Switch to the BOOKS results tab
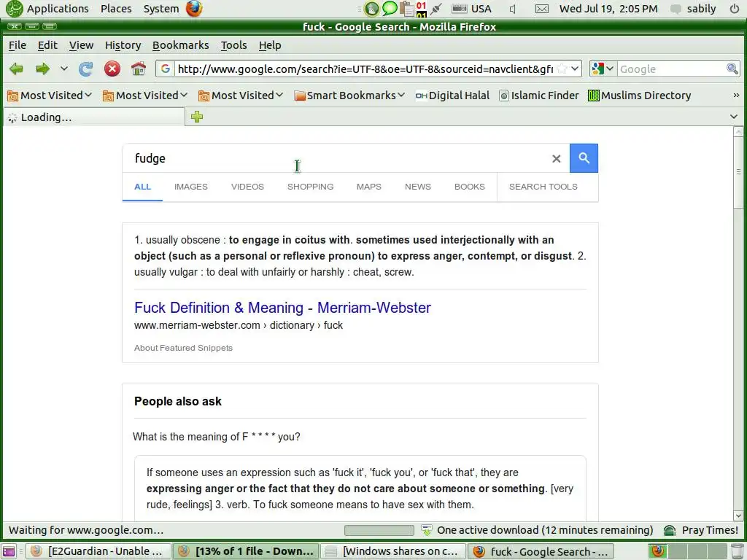Viewport: 747px width, 560px height. [x=469, y=187]
